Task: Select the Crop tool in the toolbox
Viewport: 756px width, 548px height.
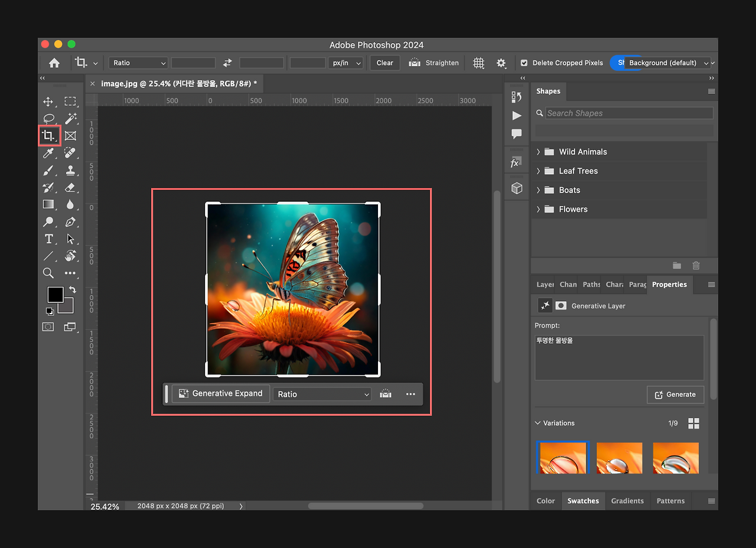Action: 48,136
